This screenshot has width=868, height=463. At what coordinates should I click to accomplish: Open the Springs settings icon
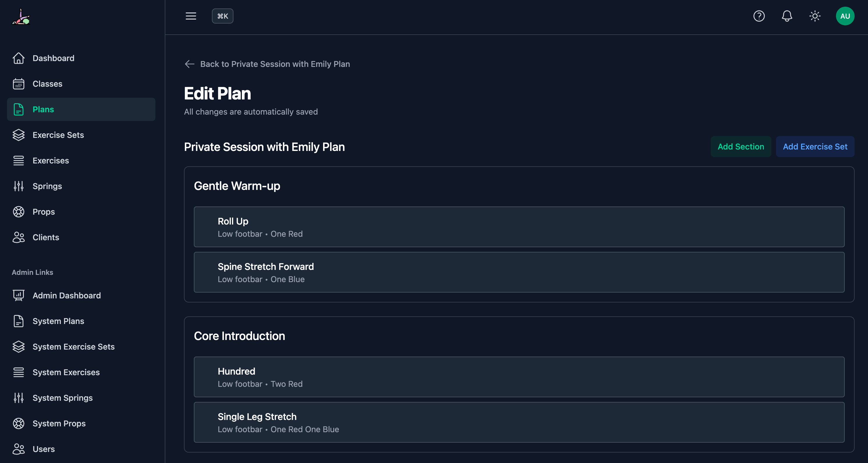click(19, 186)
